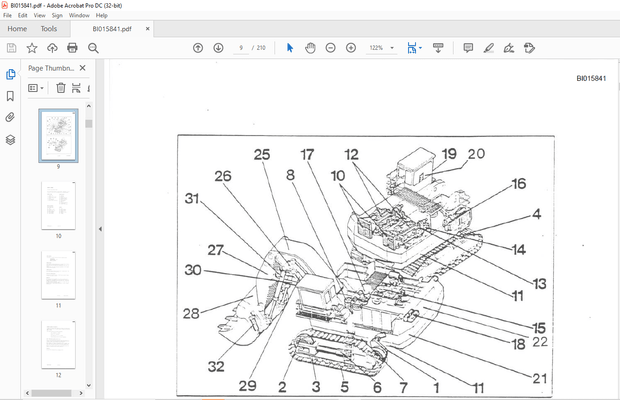This screenshot has height=400, width=620.
Task: Select page 12 thumbnail
Action: [x=59, y=345]
